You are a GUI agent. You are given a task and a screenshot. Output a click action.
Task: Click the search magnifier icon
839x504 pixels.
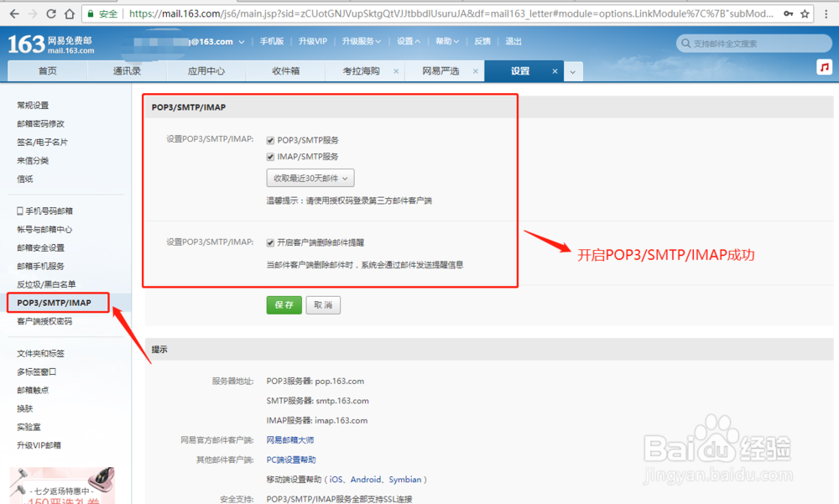[685, 44]
